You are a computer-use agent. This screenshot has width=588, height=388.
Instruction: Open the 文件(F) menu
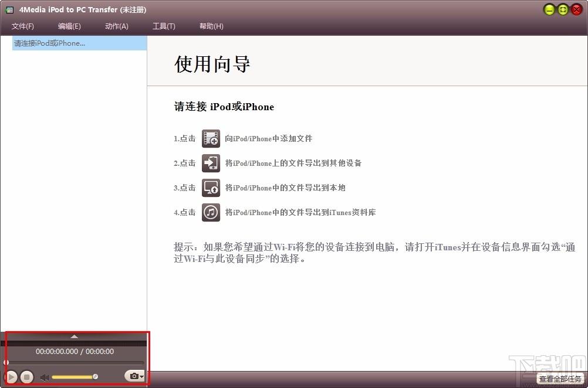coord(22,26)
